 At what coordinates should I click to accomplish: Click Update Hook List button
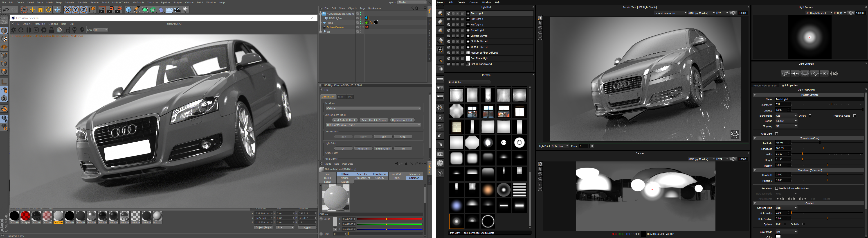click(x=402, y=120)
